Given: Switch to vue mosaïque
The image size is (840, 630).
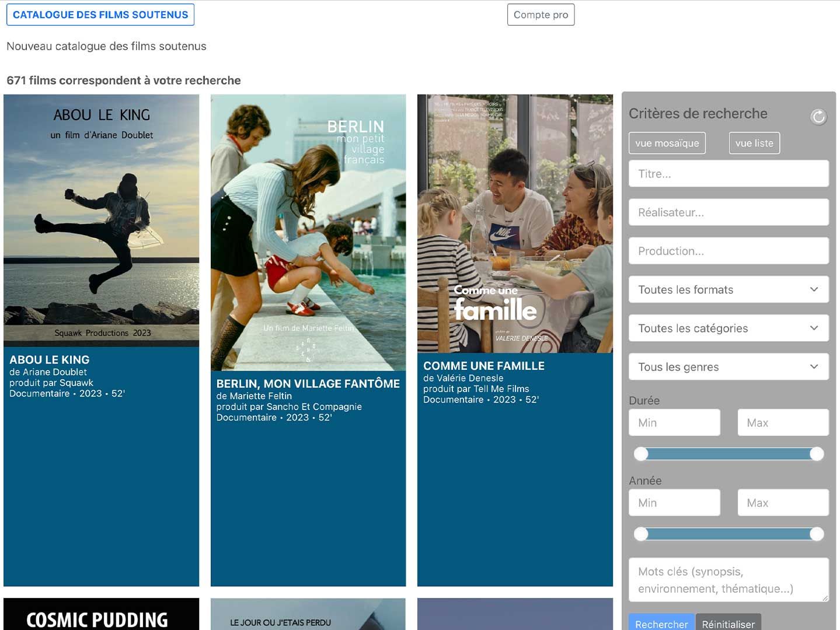Looking at the screenshot, I should coord(667,143).
